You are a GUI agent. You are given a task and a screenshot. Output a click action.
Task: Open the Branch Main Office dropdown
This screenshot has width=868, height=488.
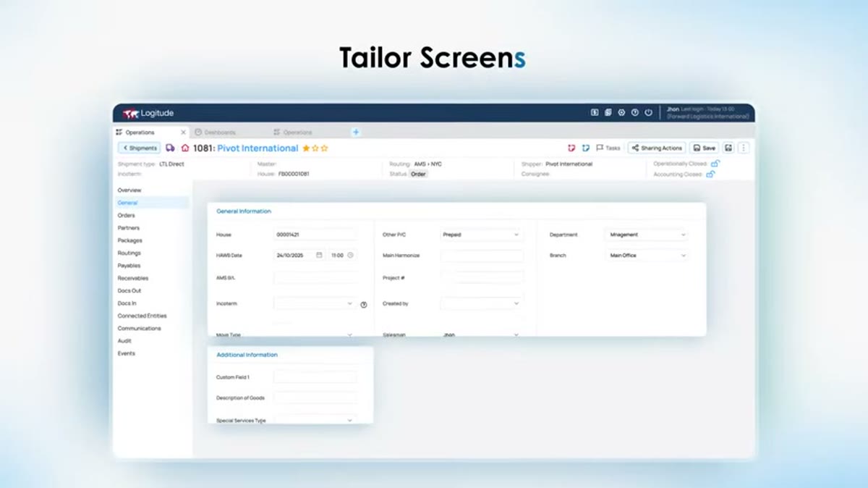pyautogui.click(x=645, y=256)
